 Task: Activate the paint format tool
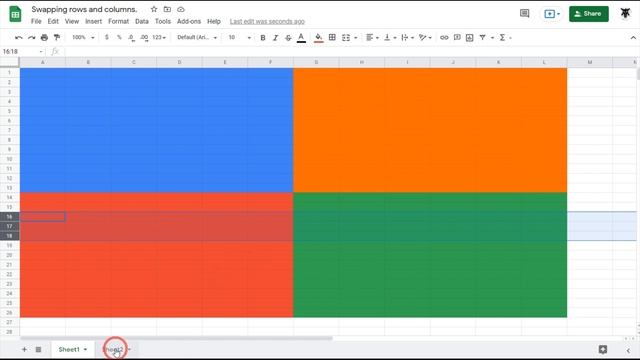(57, 38)
